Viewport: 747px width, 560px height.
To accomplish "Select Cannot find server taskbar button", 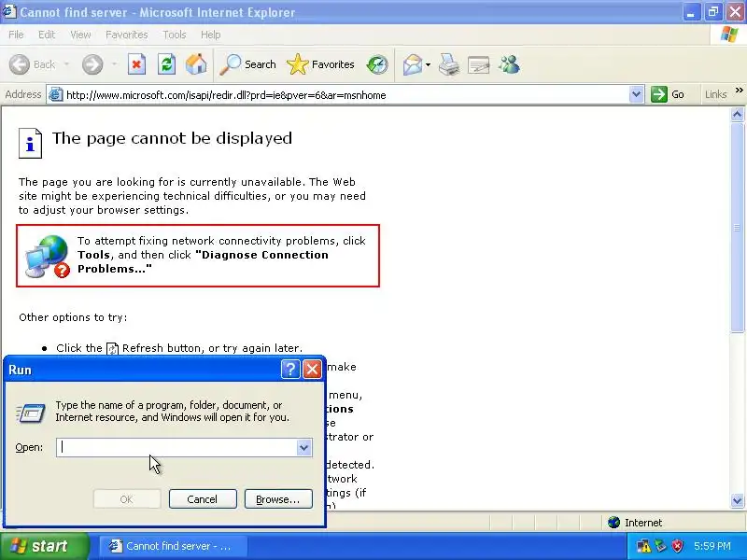I will (x=172, y=546).
